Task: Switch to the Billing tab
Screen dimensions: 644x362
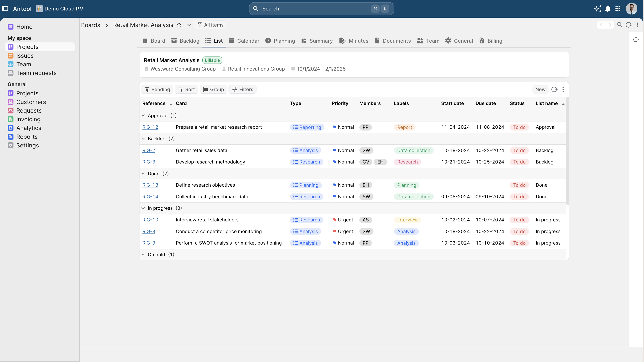Action: 491,41
